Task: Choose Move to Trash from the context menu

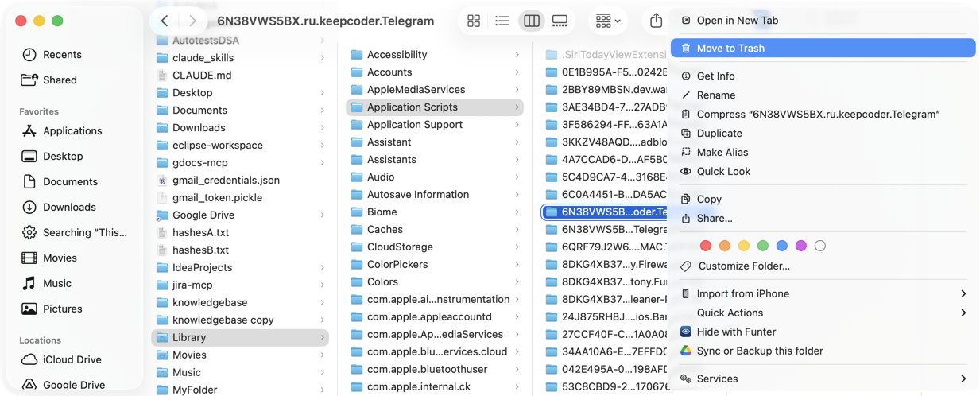Action: coord(823,49)
